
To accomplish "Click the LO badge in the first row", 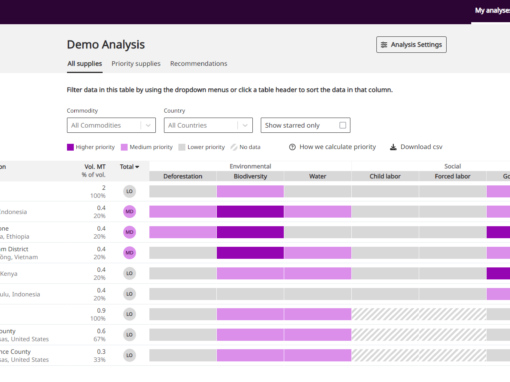I will [x=129, y=191].
